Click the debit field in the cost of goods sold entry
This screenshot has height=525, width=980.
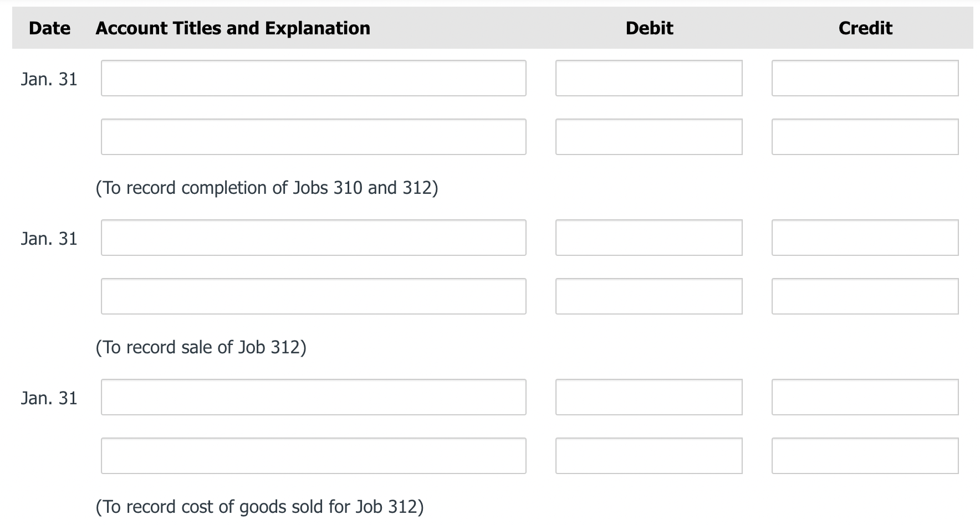point(649,397)
